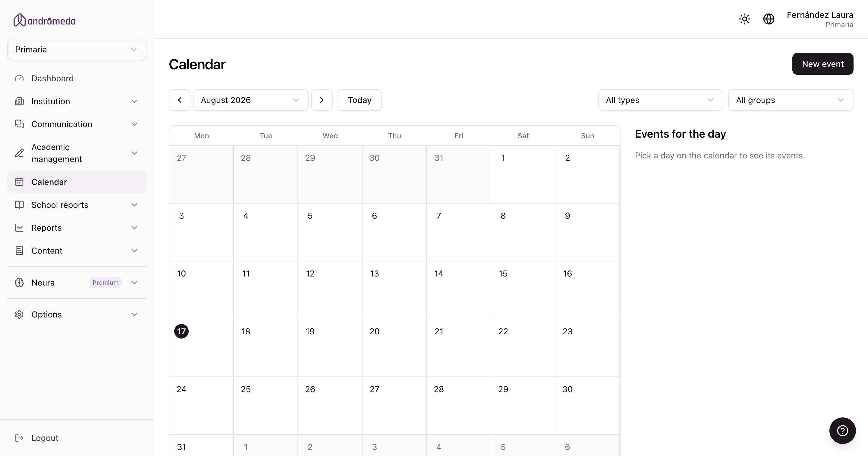Expand Academic management chevron
This screenshot has width=868, height=456.
[x=134, y=153]
